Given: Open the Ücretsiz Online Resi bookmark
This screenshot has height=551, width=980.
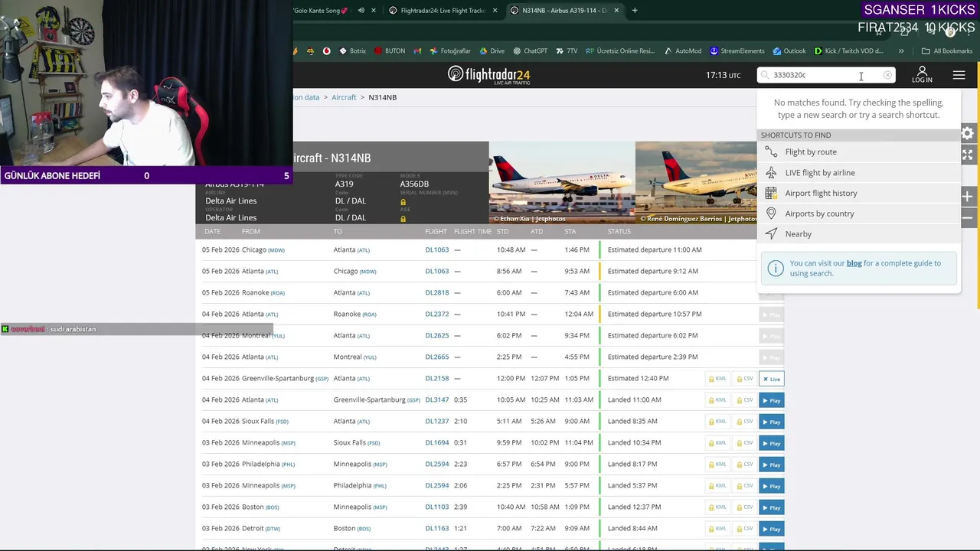Looking at the screenshot, I should pyautogui.click(x=620, y=51).
